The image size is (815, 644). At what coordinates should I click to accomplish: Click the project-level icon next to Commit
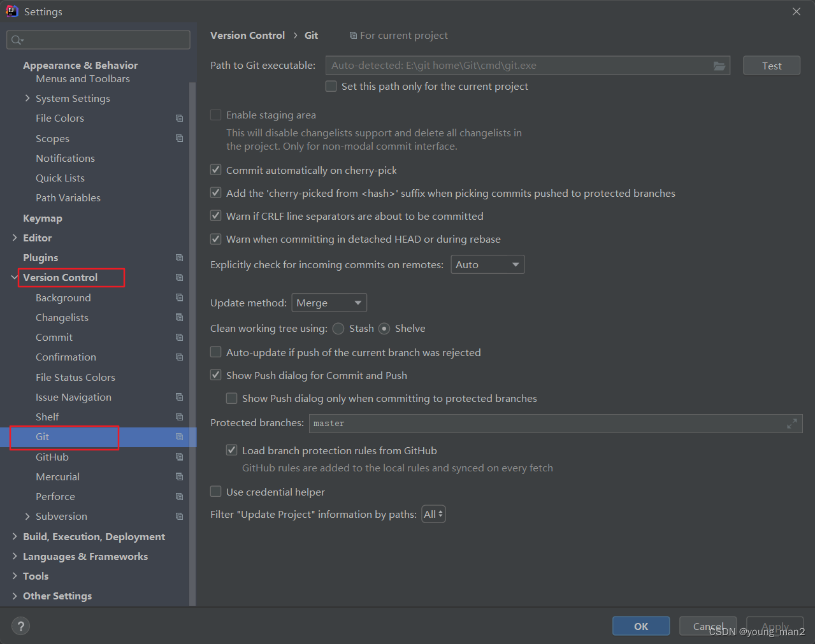pos(180,338)
